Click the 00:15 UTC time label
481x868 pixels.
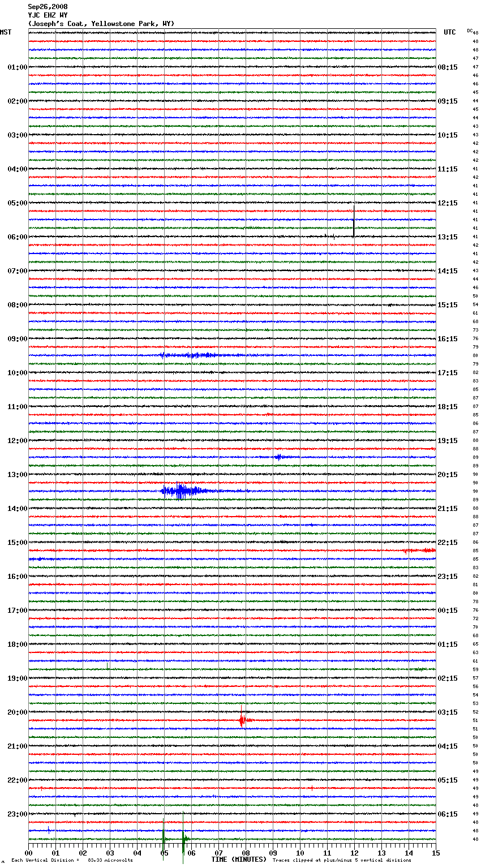(x=448, y=611)
